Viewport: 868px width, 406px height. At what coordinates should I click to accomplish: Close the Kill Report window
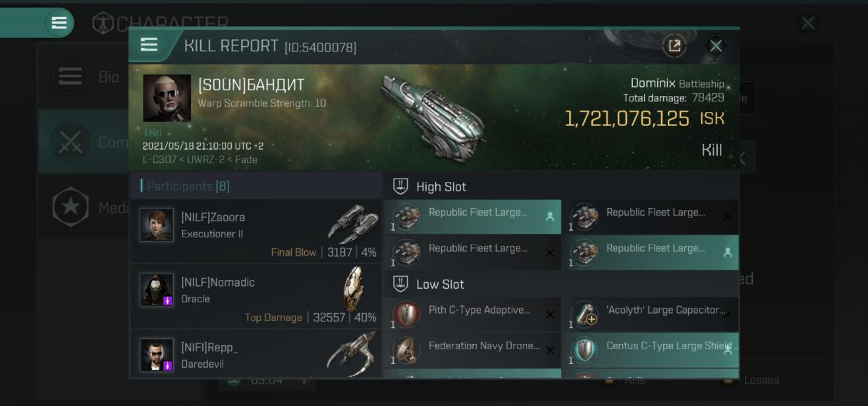click(715, 45)
